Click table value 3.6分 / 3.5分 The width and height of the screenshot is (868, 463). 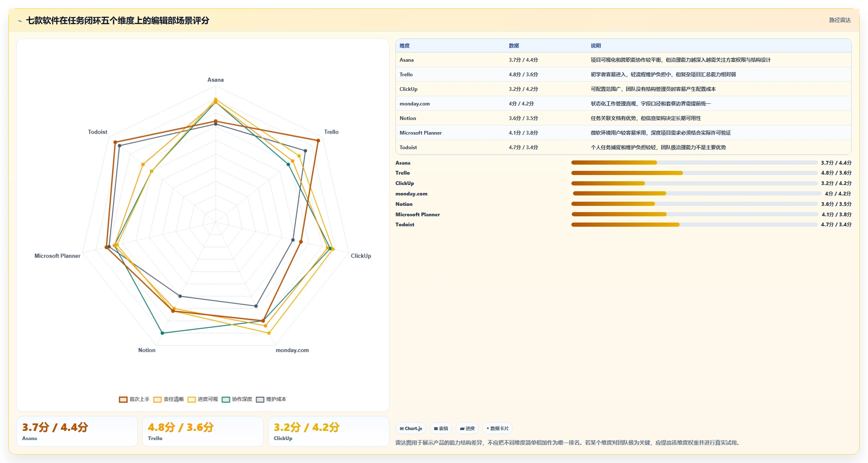(x=523, y=118)
